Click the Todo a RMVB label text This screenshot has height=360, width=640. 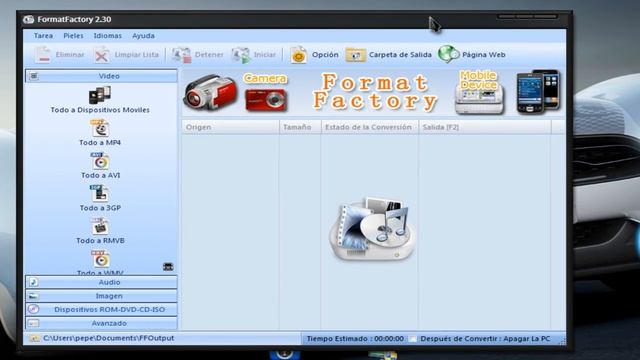[100, 241]
